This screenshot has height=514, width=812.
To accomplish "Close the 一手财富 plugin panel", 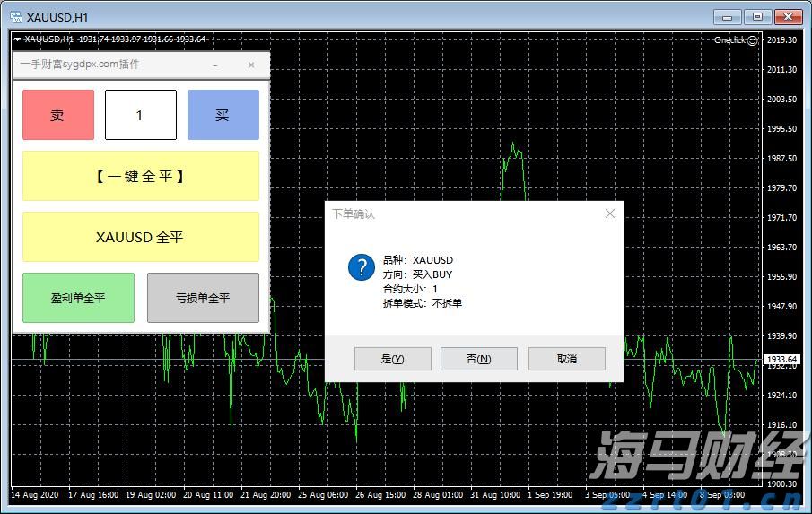I will click(251, 65).
